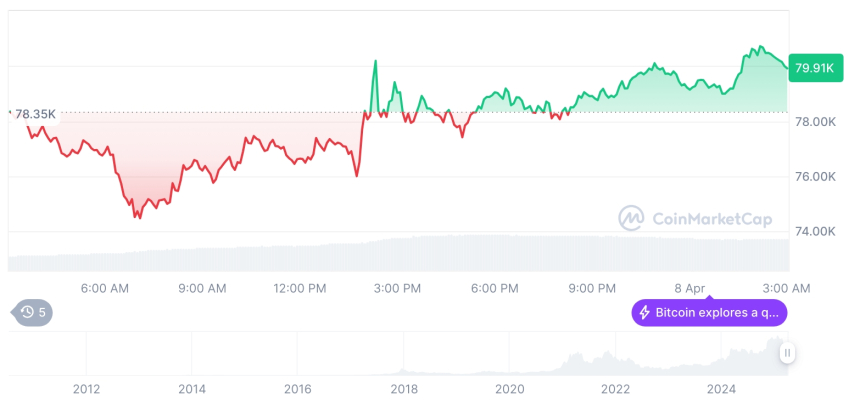The height and width of the screenshot is (401, 860).
Task: Open the "Bitcoin explores a q..." event tag
Action: 709,313
